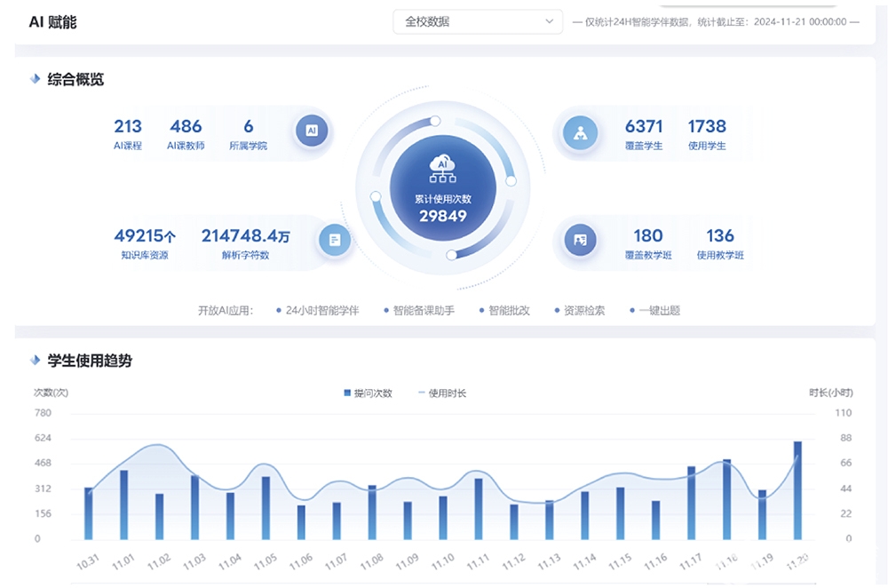Click the 一键出题 application link
The height and width of the screenshot is (588, 888).
[x=655, y=311]
